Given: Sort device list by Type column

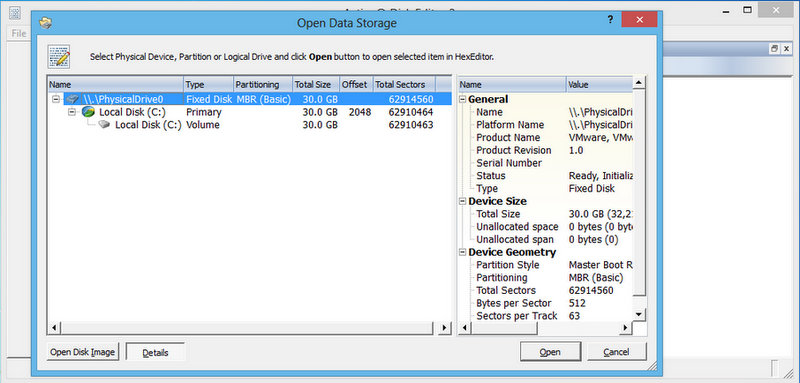Looking at the screenshot, I should click(x=208, y=85).
